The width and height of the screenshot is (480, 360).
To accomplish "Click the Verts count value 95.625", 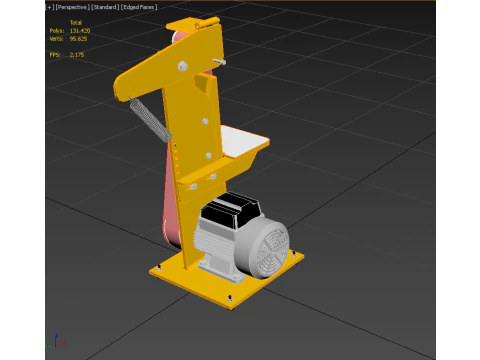I will (x=78, y=39).
